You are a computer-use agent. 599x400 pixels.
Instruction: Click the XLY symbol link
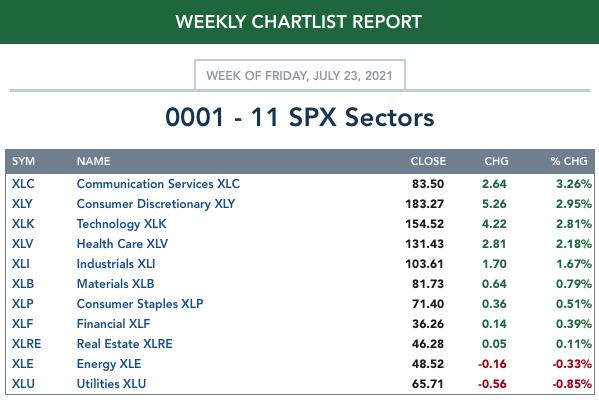(22, 204)
